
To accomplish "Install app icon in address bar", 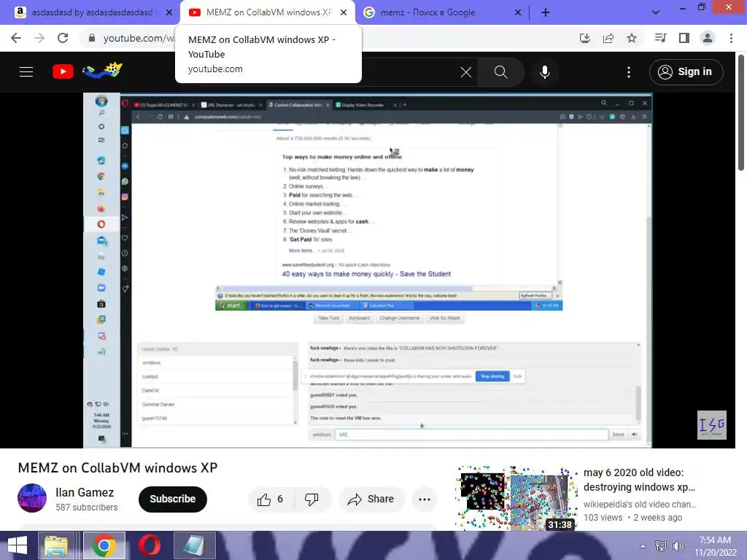I will pos(585,38).
